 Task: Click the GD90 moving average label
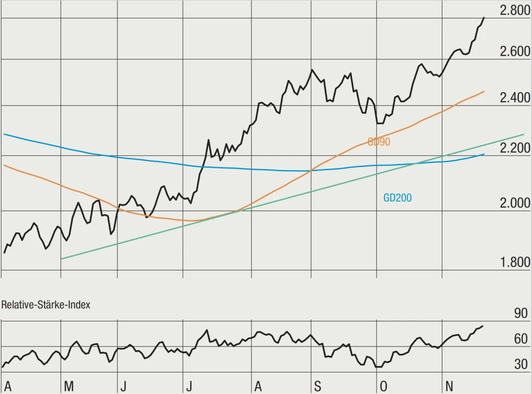click(379, 142)
